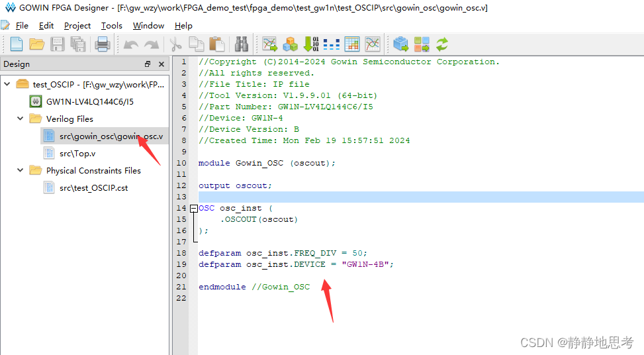
Task: Float the Design panel with undock icon
Action: point(148,64)
